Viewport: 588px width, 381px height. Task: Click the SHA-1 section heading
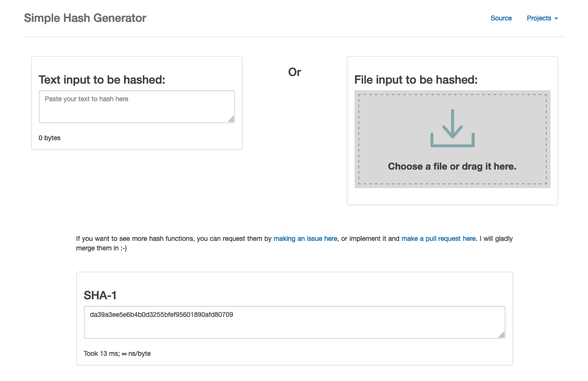101,295
